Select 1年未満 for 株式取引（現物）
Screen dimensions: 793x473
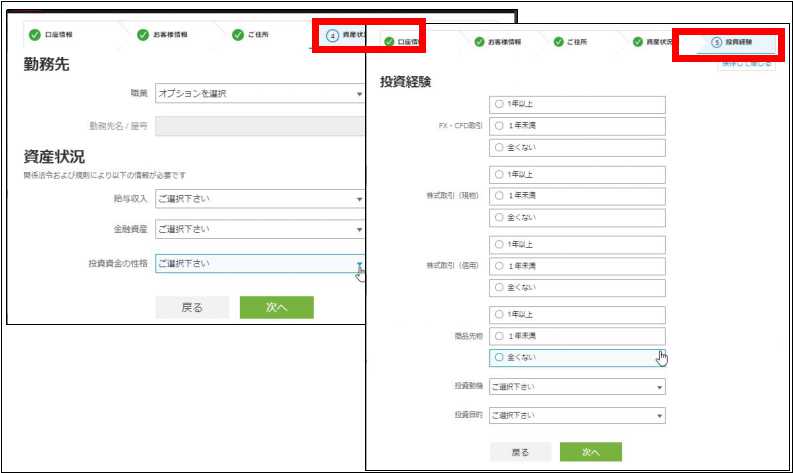[499, 195]
